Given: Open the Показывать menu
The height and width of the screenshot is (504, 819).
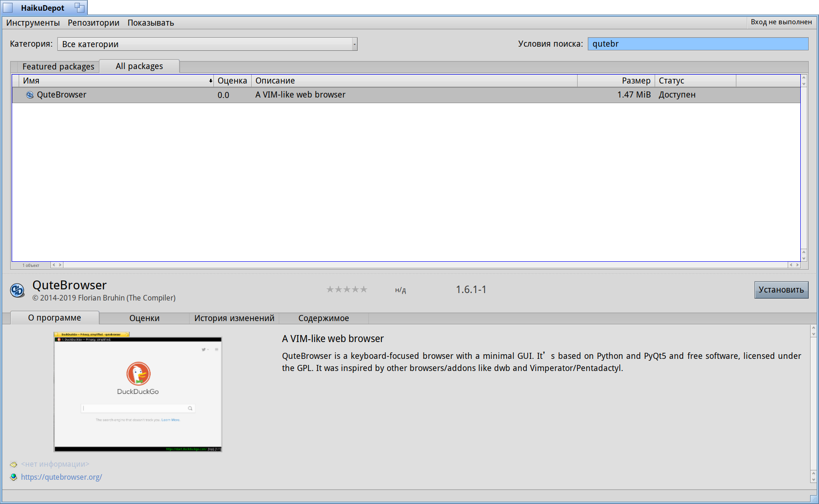Looking at the screenshot, I should (150, 23).
